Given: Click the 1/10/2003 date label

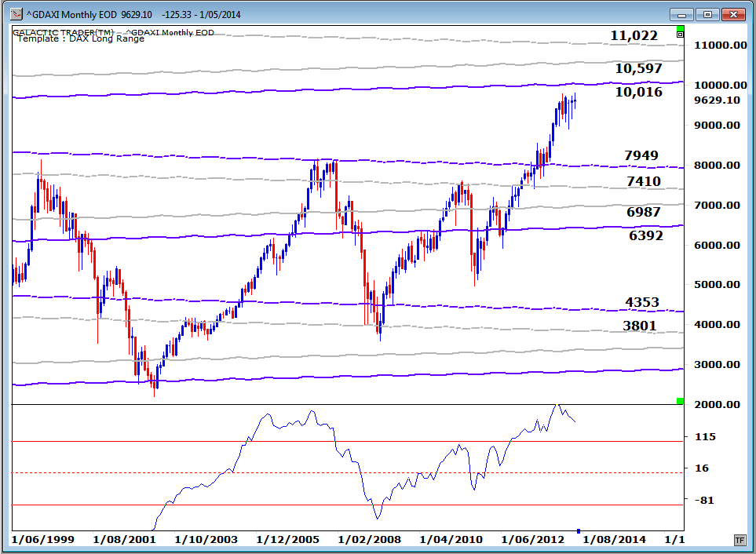Looking at the screenshot, I should pos(206,540).
